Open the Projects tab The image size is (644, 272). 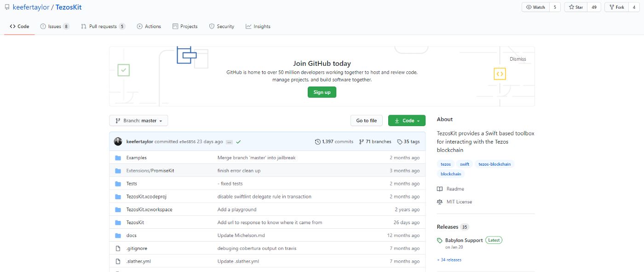pyautogui.click(x=185, y=26)
